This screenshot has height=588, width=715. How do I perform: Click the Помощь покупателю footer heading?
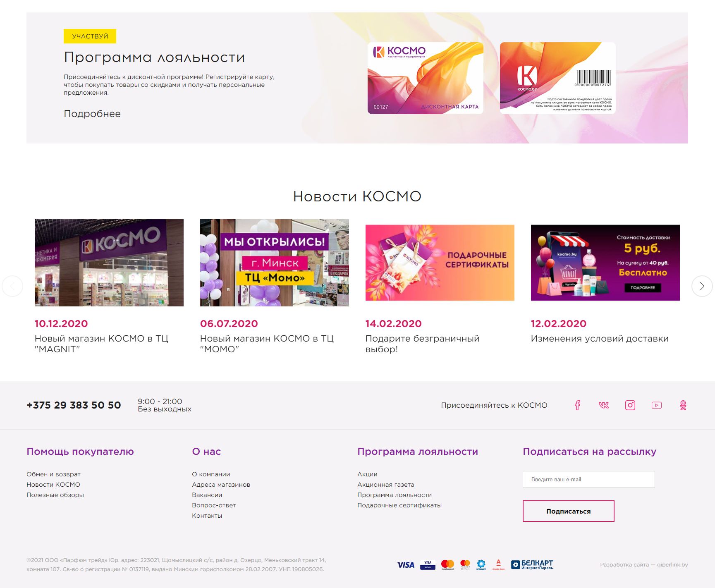(80, 452)
